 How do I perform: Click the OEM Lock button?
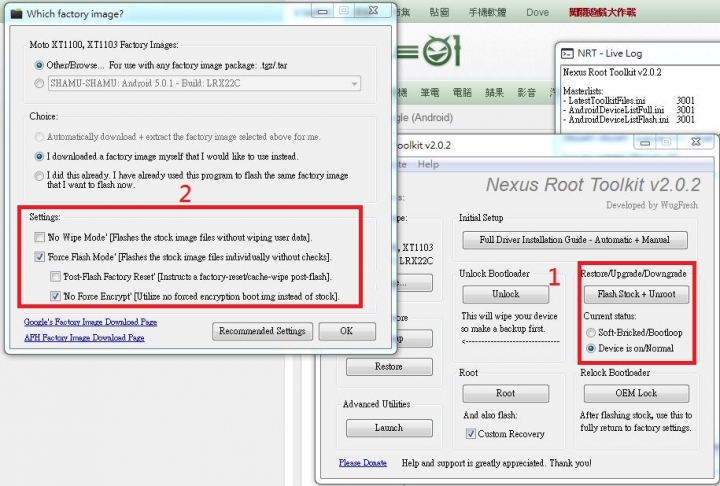[636, 393]
